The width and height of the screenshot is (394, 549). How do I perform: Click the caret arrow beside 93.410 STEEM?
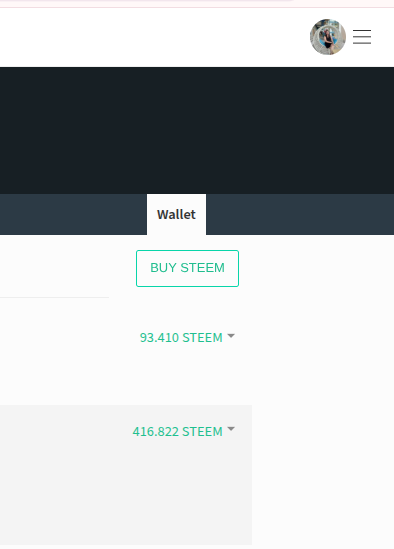coord(231,336)
